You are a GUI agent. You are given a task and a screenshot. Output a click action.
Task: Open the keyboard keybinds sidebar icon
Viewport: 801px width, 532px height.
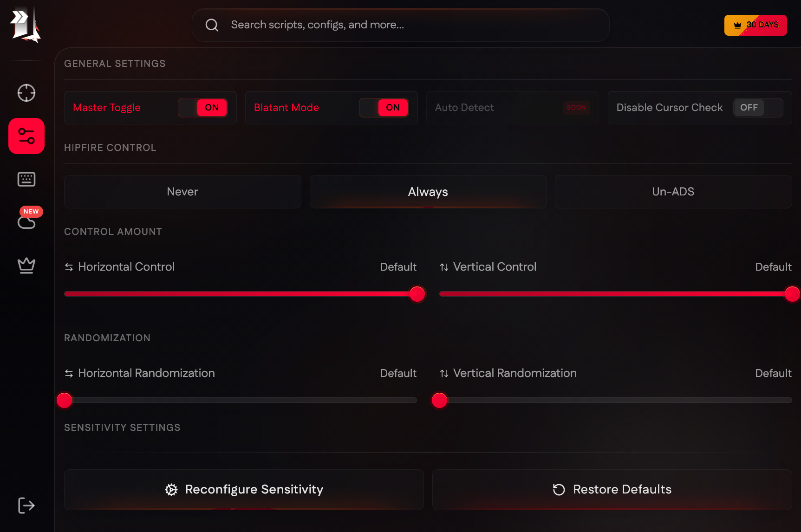pos(26,179)
